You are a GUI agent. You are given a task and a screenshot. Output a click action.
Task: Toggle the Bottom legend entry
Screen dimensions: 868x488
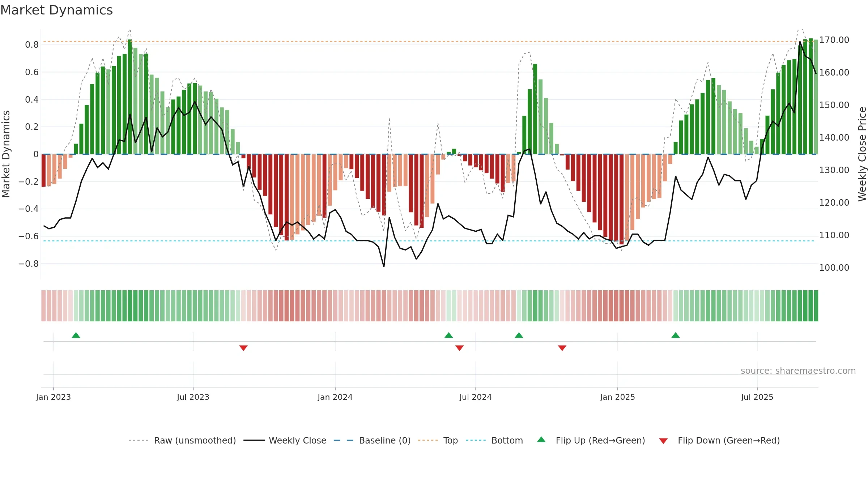click(494, 440)
